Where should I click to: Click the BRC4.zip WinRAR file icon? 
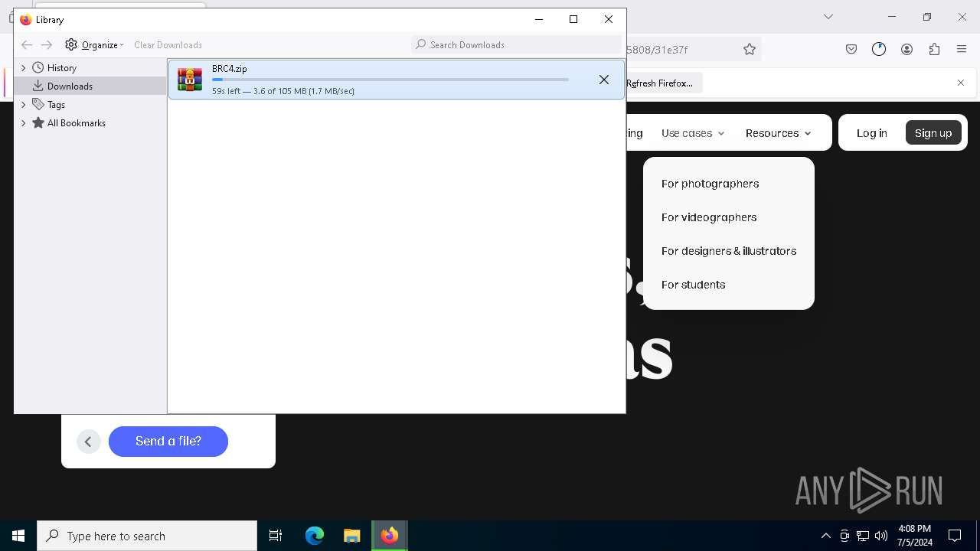190,80
